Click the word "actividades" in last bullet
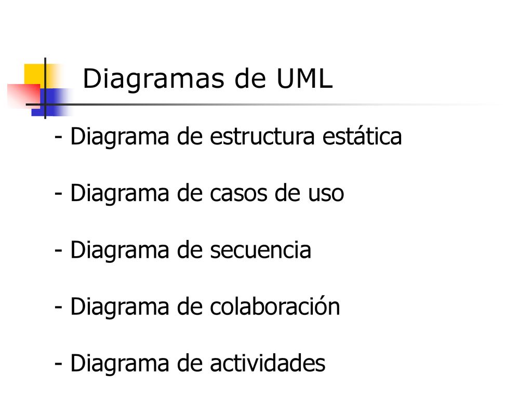The width and height of the screenshot is (532, 399). [x=268, y=363]
